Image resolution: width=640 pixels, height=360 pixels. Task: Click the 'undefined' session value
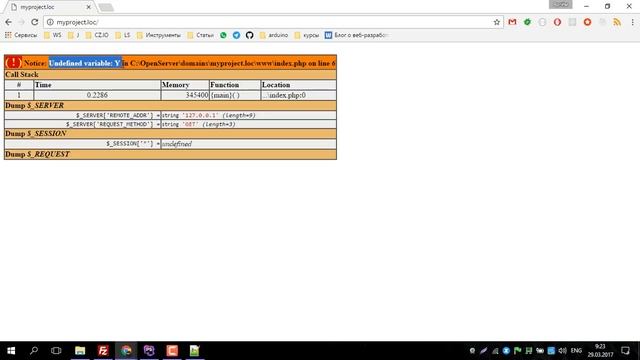(x=177, y=144)
